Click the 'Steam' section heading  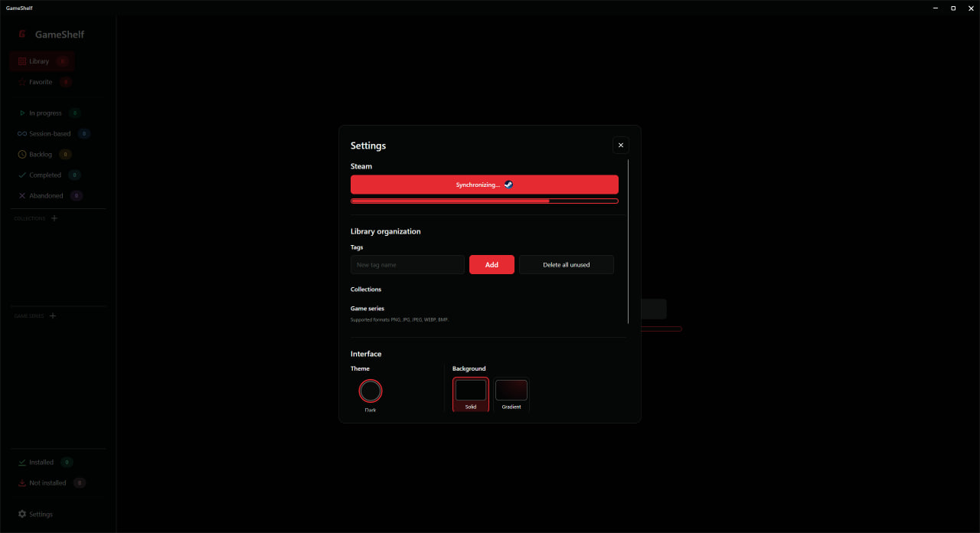pos(361,166)
